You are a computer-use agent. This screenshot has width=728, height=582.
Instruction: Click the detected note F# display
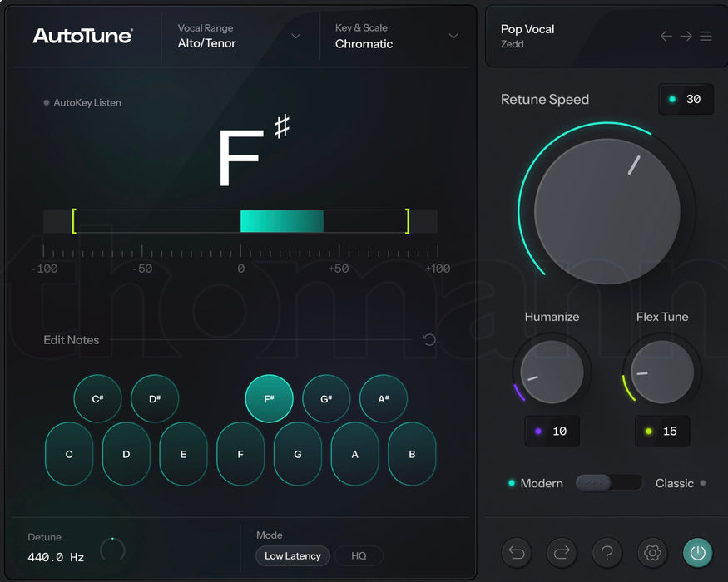click(254, 150)
